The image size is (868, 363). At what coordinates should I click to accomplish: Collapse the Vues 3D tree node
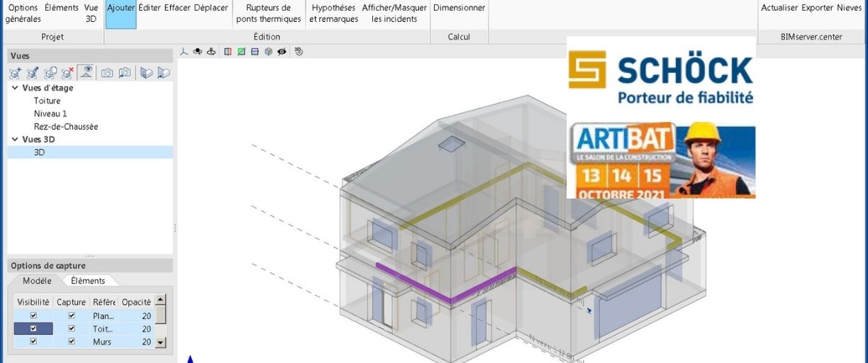tap(15, 140)
